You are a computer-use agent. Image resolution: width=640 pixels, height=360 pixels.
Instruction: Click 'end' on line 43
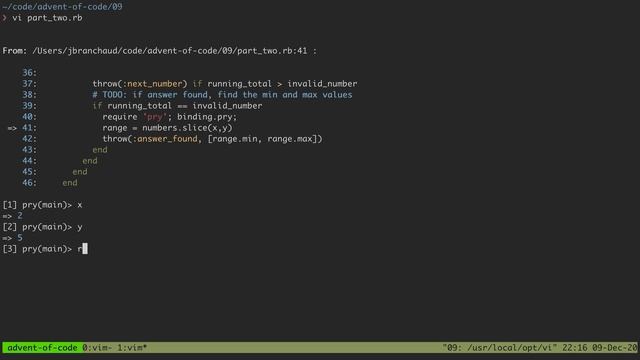(100, 150)
